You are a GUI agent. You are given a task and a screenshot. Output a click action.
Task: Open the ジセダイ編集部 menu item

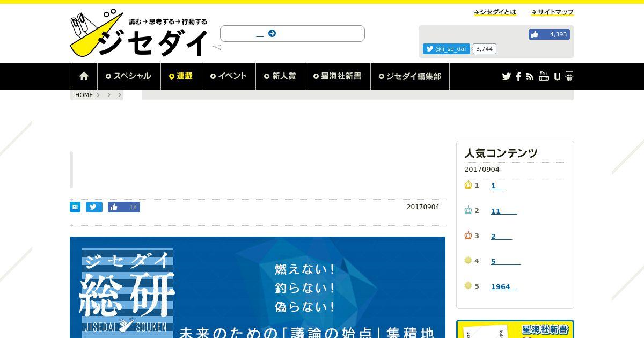coord(410,76)
